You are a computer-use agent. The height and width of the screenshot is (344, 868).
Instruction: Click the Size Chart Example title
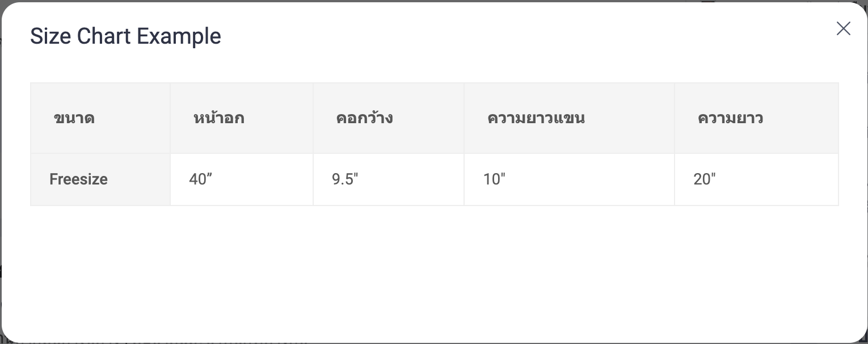tap(125, 36)
